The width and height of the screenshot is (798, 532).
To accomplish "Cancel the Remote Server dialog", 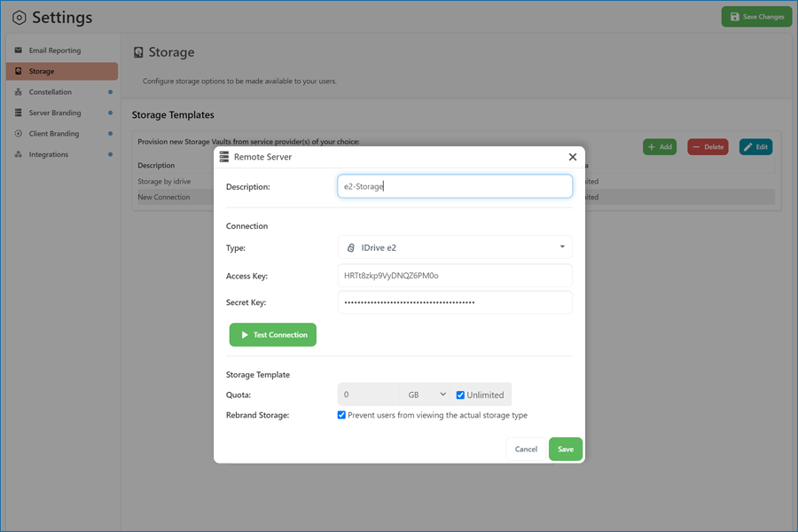I will pyautogui.click(x=526, y=449).
